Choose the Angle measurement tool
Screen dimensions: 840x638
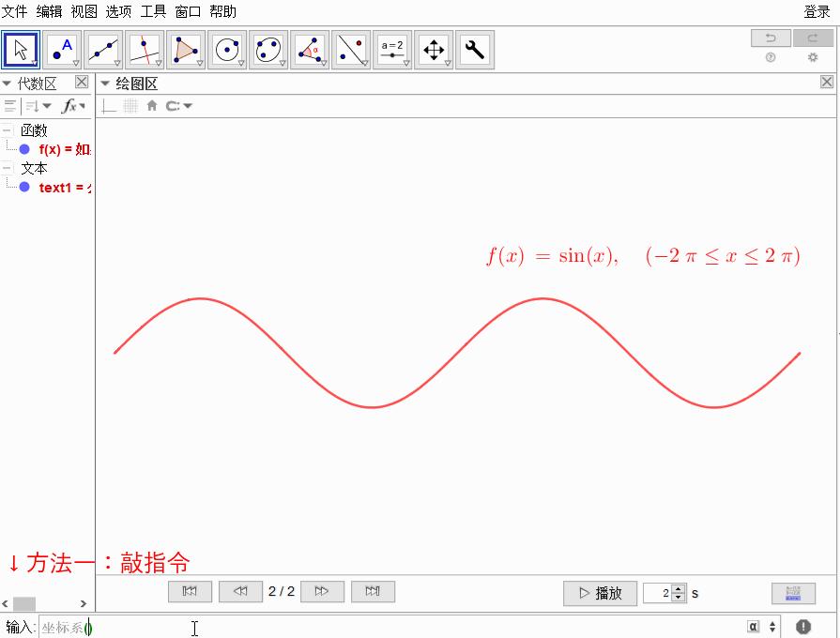309,49
